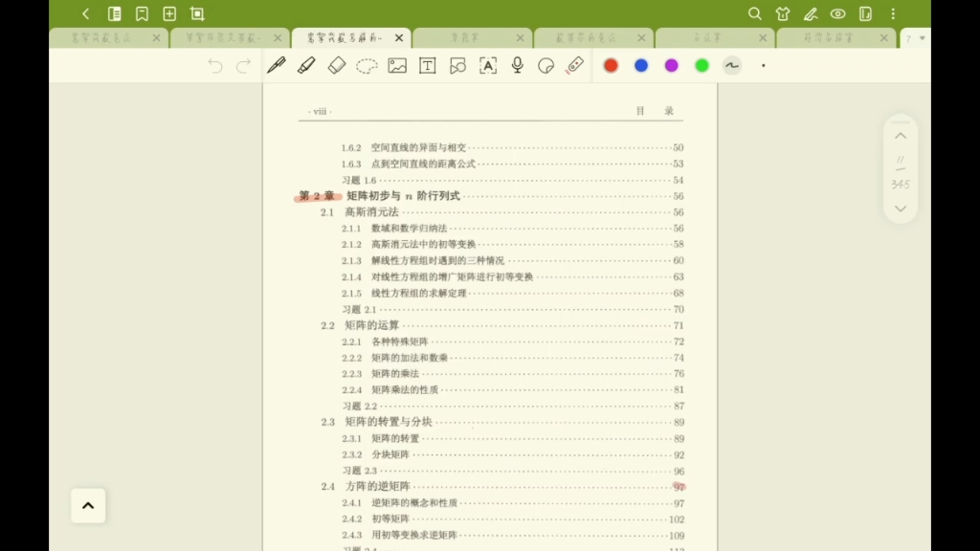980x551 pixels.
Task: Expand the bottom-left collapsed toolbar
Action: (x=88, y=506)
